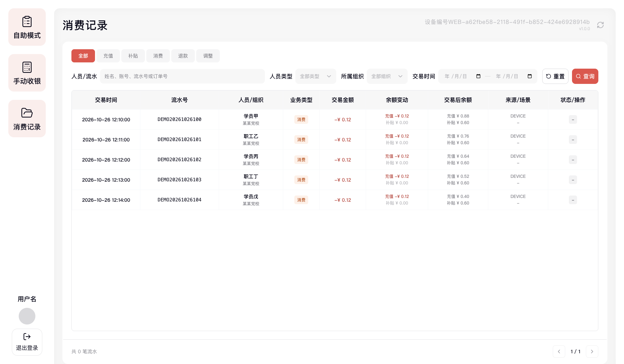The height and width of the screenshot is (364, 624).
Task: Select the 全部 filter tab
Action: click(x=83, y=56)
